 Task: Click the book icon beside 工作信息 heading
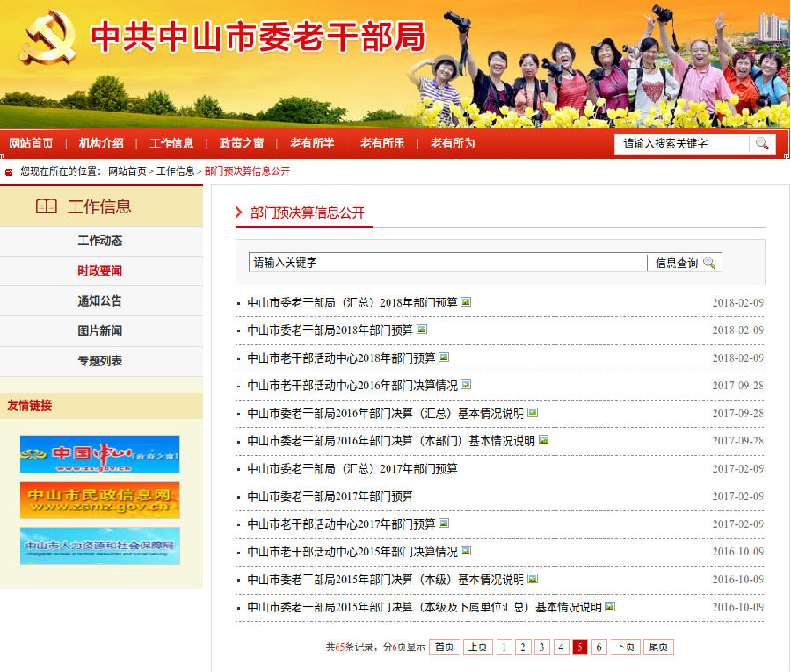pyautogui.click(x=46, y=206)
